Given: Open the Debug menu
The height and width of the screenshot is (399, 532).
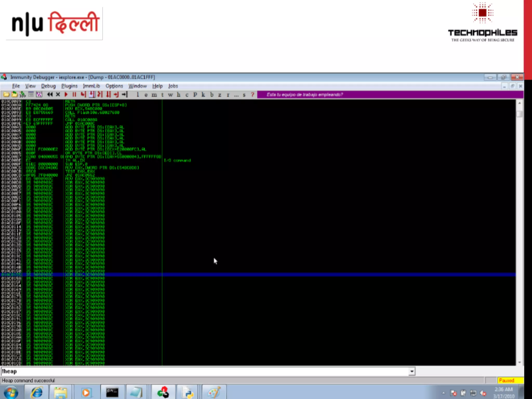Looking at the screenshot, I should click(48, 86).
